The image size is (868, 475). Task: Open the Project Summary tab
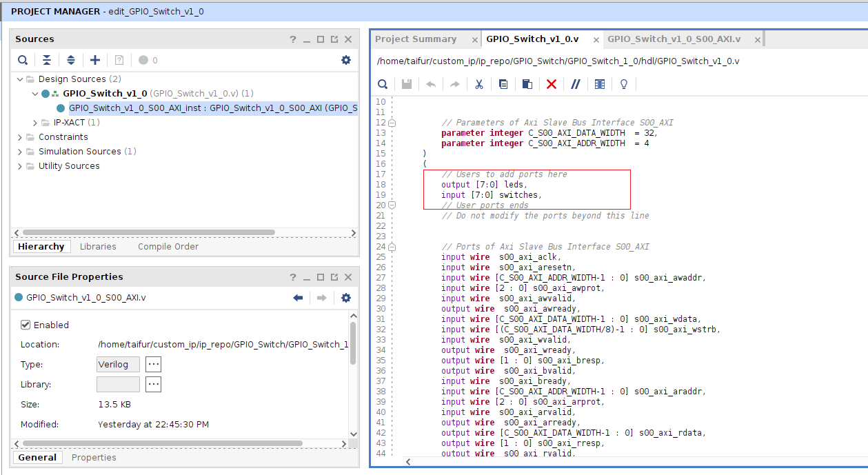click(416, 39)
